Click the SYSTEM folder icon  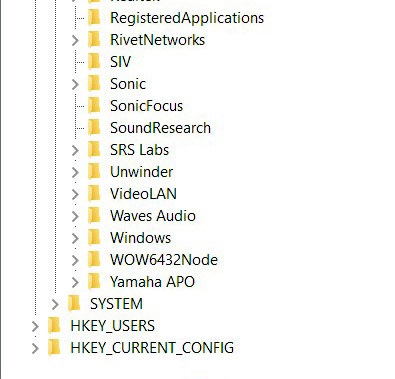pyautogui.click(x=74, y=303)
